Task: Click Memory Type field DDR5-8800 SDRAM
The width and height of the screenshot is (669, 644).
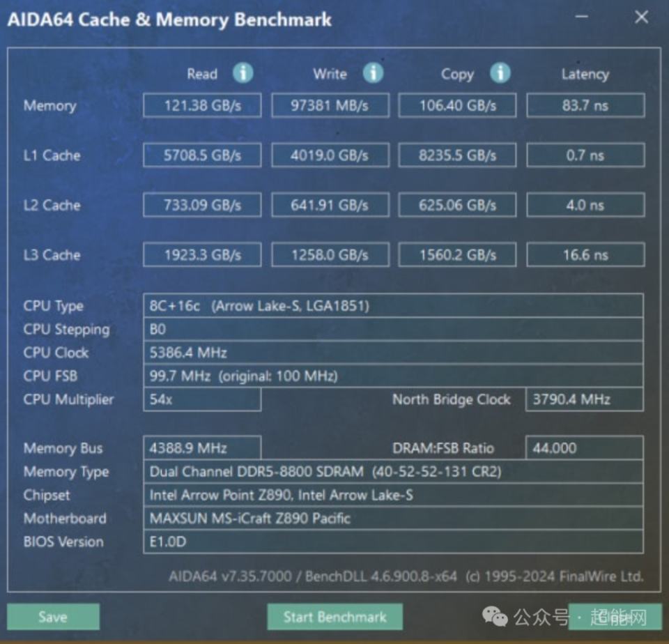Action: coord(393,472)
